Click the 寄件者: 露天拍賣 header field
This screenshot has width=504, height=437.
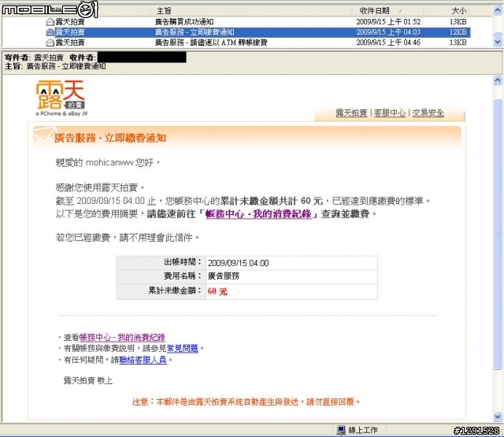pos(34,57)
